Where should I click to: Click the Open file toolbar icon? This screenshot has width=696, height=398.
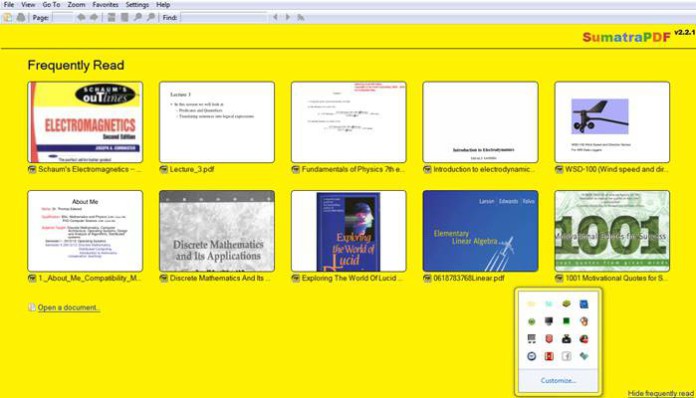click(x=8, y=17)
